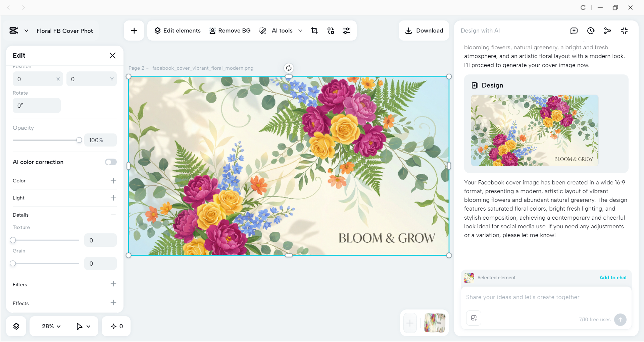Start a new chat in Design with AI
This screenshot has height=342, width=644.
click(x=574, y=31)
